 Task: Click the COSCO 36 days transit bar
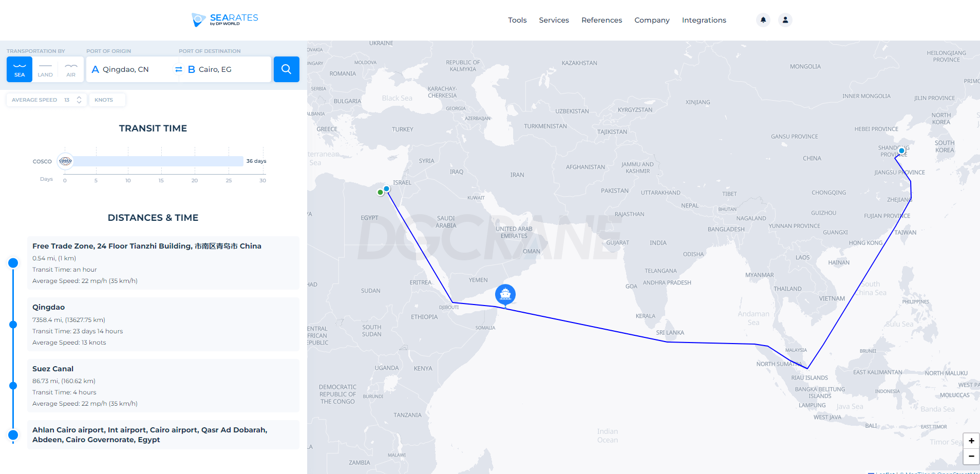(x=158, y=161)
